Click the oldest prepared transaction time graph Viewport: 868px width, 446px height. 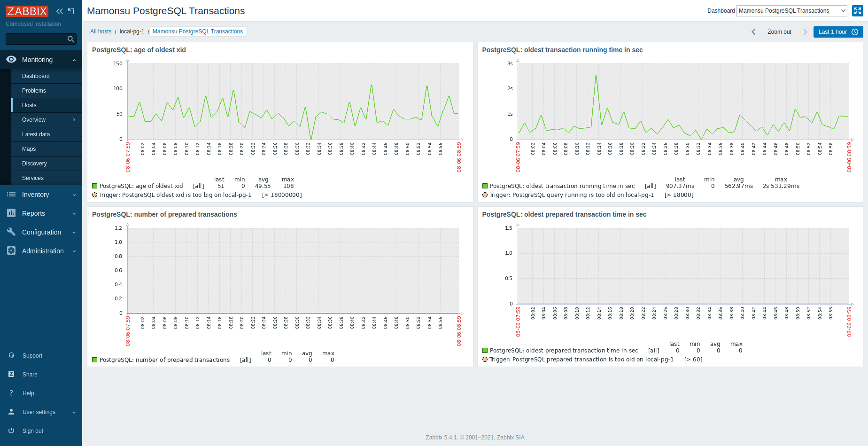click(x=683, y=266)
